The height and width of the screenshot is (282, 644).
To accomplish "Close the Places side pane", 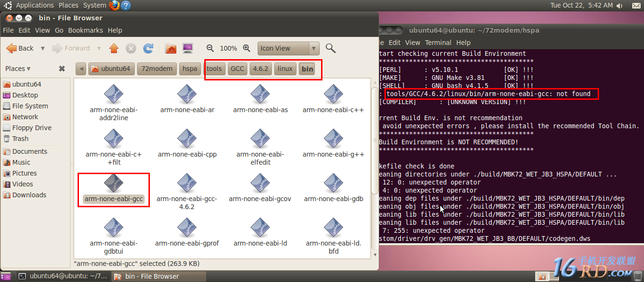I will (x=62, y=69).
